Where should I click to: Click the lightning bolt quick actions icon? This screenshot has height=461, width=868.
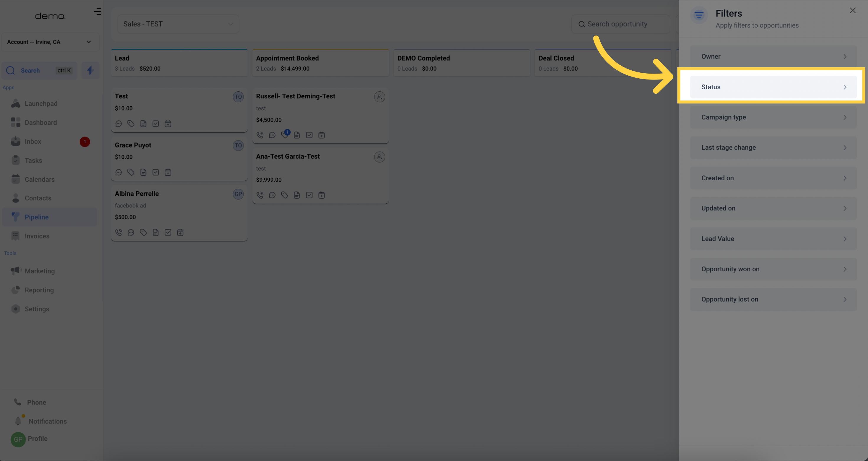[90, 71]
